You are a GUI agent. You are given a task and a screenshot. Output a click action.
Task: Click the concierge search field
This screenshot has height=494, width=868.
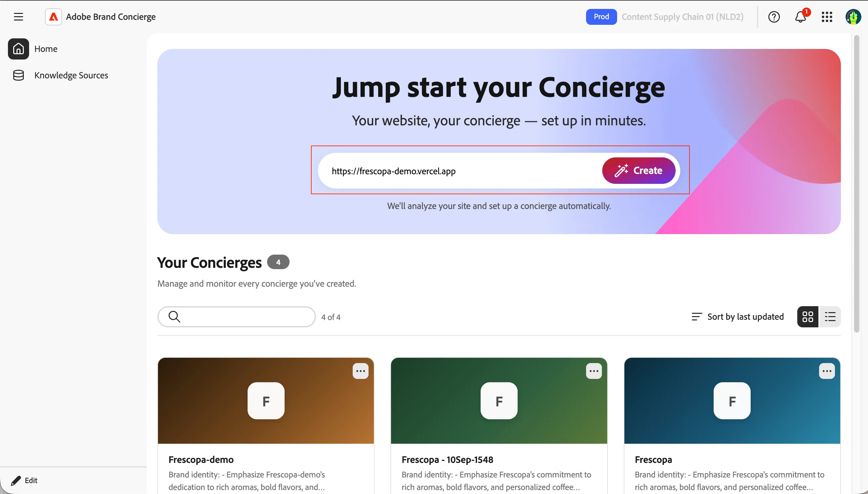pyautogui.click(x=237, y=316)
